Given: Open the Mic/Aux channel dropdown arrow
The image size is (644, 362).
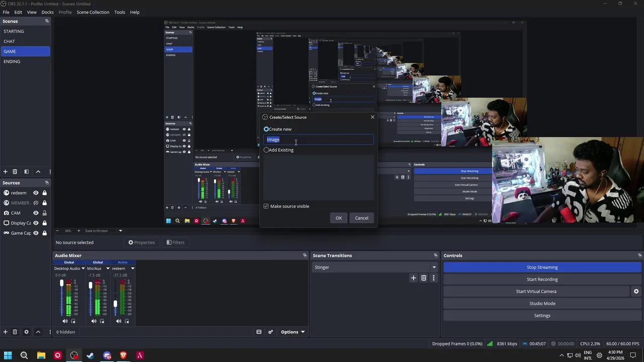Looking at the screenshot, I should pos(107,268).
